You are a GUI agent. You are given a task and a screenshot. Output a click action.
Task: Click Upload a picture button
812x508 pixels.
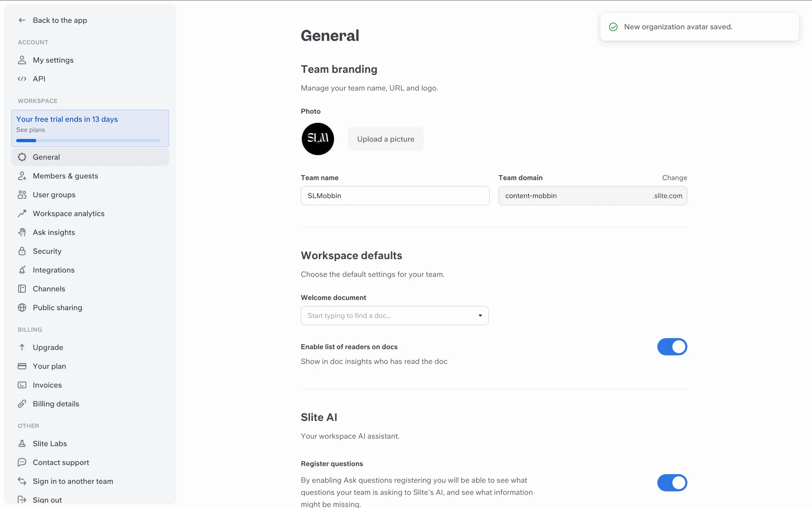(x=385, y=139)
